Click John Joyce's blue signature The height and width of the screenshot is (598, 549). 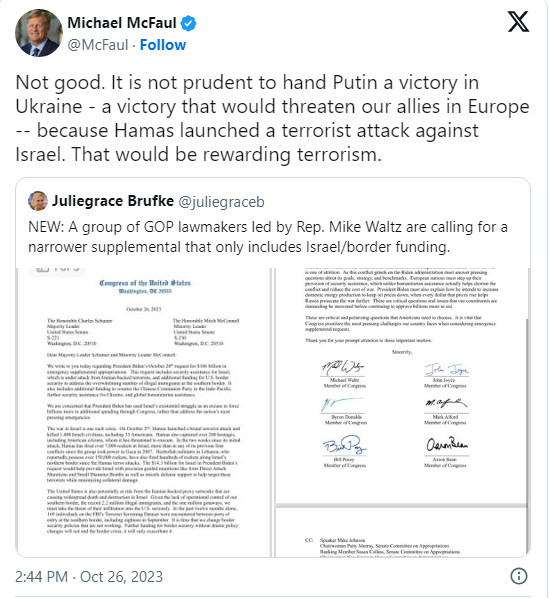coord(446,369)
